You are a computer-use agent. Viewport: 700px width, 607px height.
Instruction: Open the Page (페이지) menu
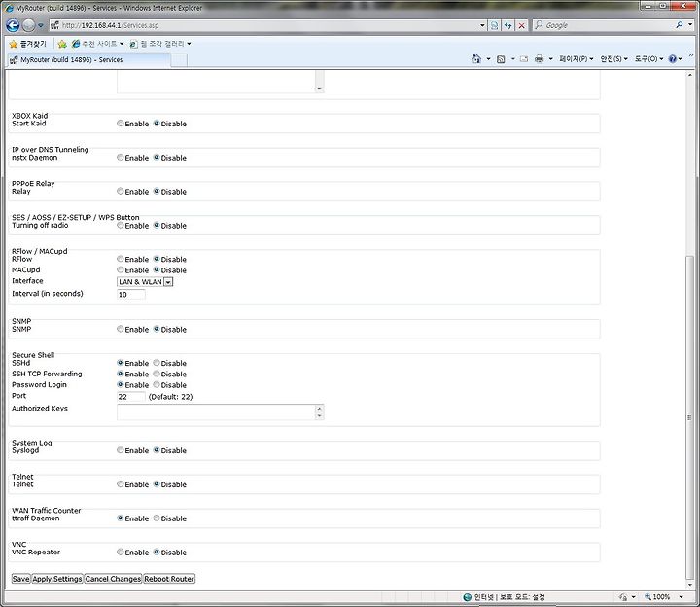tap(577, 59)
